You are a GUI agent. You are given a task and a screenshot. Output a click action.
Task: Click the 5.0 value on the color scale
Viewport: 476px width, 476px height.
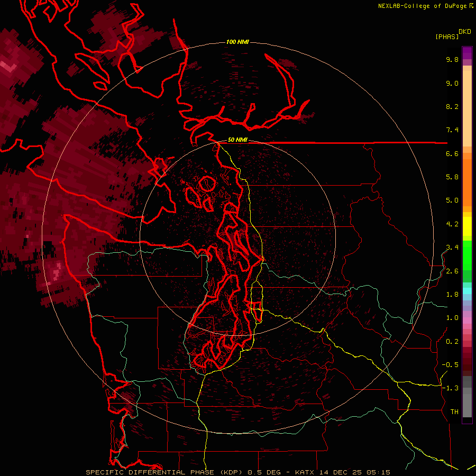pos(452,200)
